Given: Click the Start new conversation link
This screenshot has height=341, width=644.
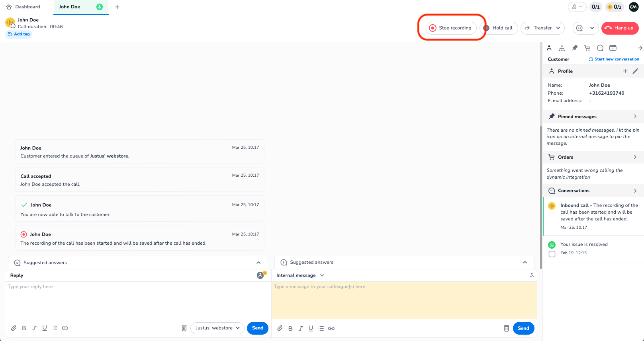Looking at the screenshot, I should [614, 59].
